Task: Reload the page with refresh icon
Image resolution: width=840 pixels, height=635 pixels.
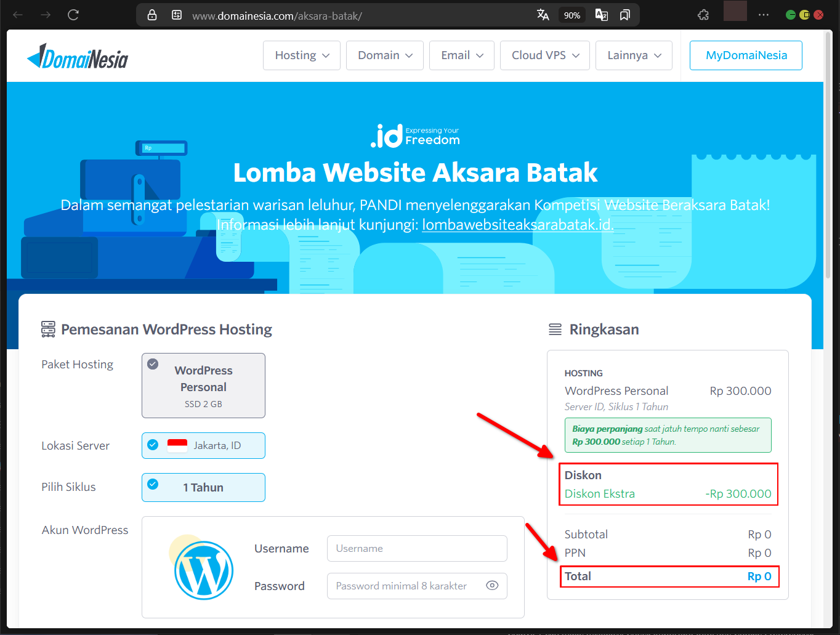Action: (x=73, y=15)
